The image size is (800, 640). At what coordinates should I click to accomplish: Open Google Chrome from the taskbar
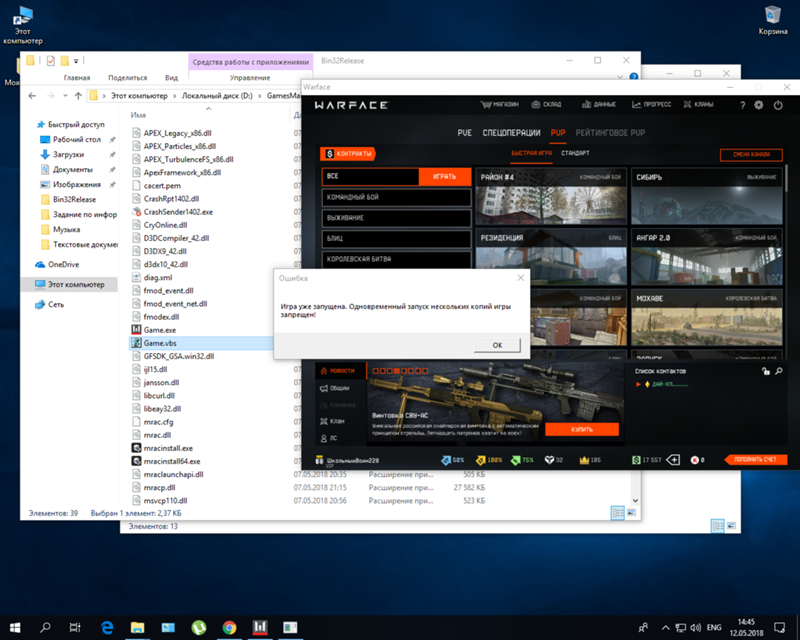point(230,628)
